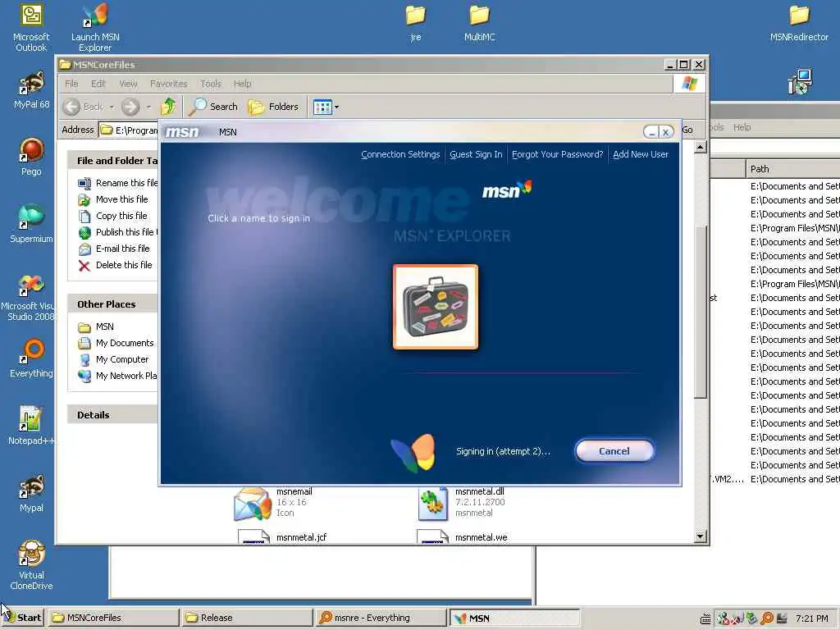Open MSN folder under Other Places
840x630 pixels.
(96, 326)
